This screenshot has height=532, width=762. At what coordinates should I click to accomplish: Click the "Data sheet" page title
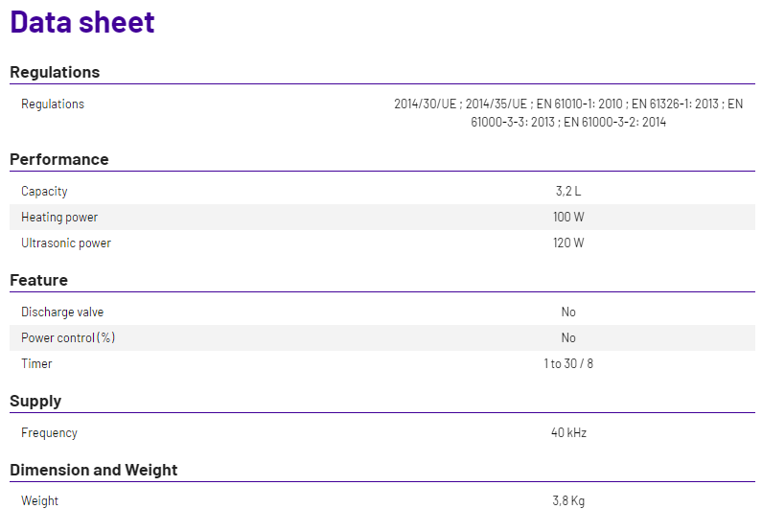pyautogui.click(x=82, y=22)
